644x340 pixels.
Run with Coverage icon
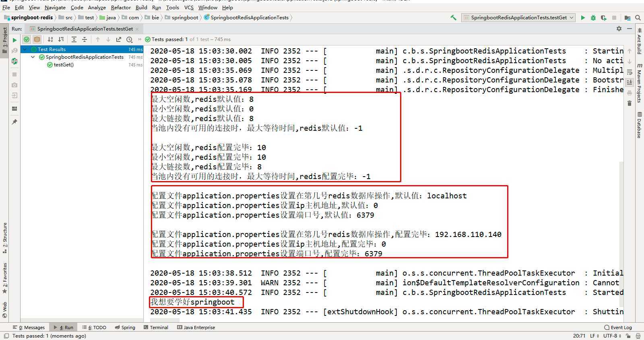(x=604, y=18)
